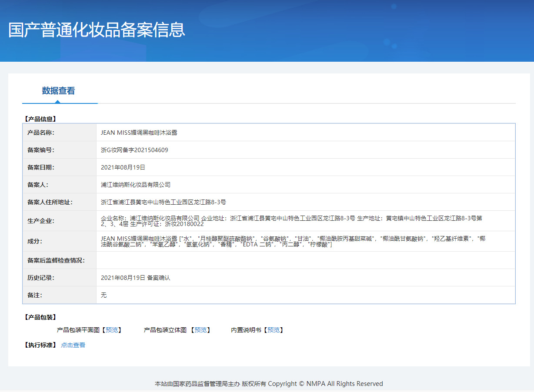Screen dimensions: 534x392
Task: Click filer name 浦江维纳斯化妆品有限公司
Action: click(x=136, y=185)
